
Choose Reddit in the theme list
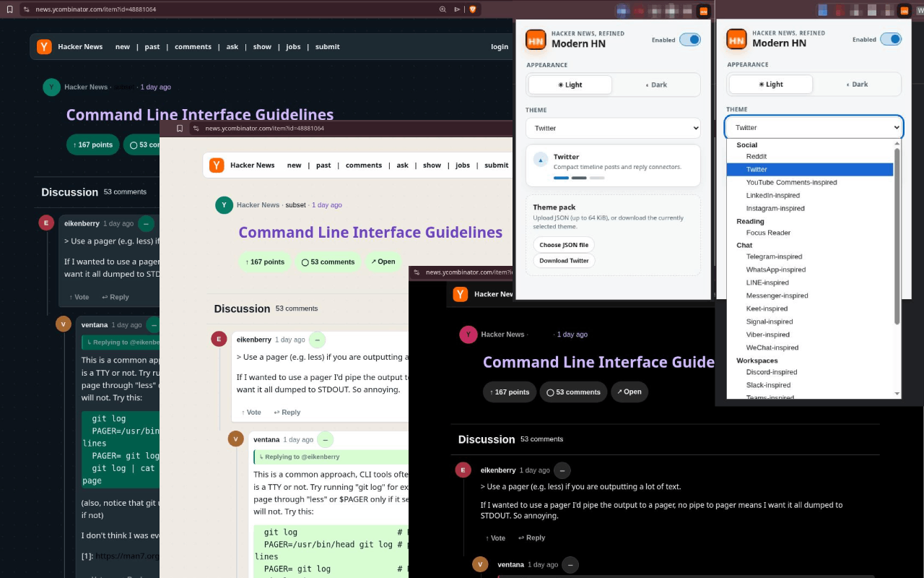click(x=810, y=156)
